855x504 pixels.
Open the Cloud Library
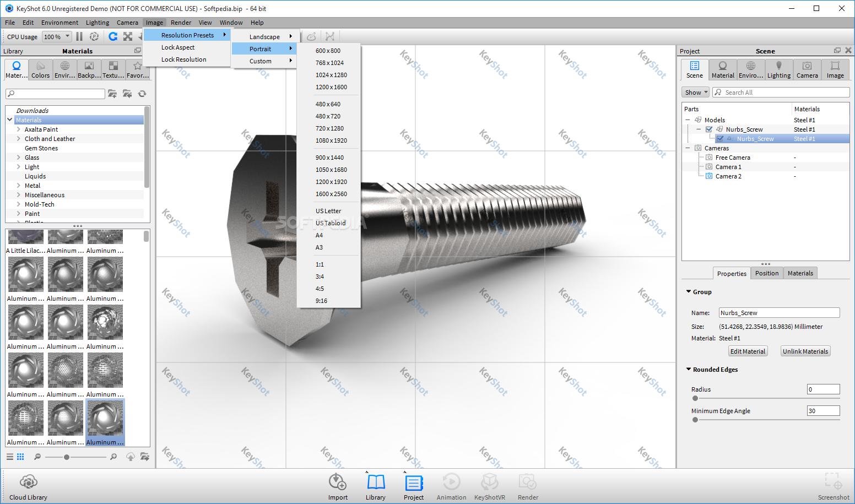[28, 487]
